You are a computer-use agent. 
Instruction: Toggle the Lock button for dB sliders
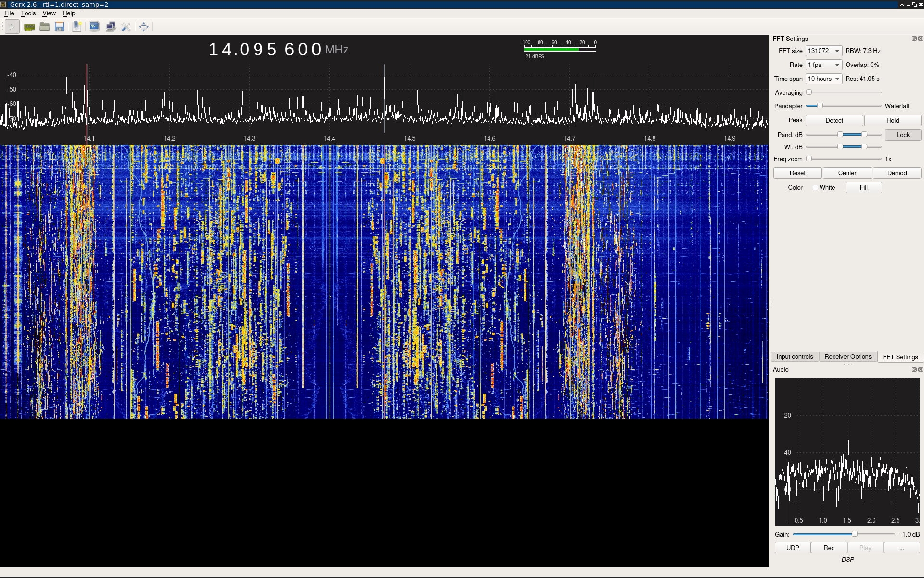click(903, 135)
